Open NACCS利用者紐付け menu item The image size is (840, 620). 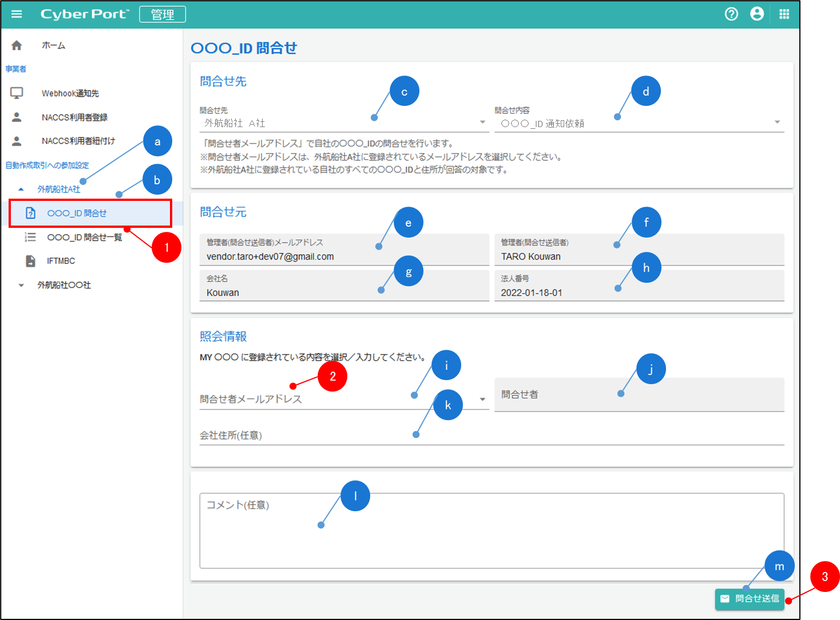(78, 141)
